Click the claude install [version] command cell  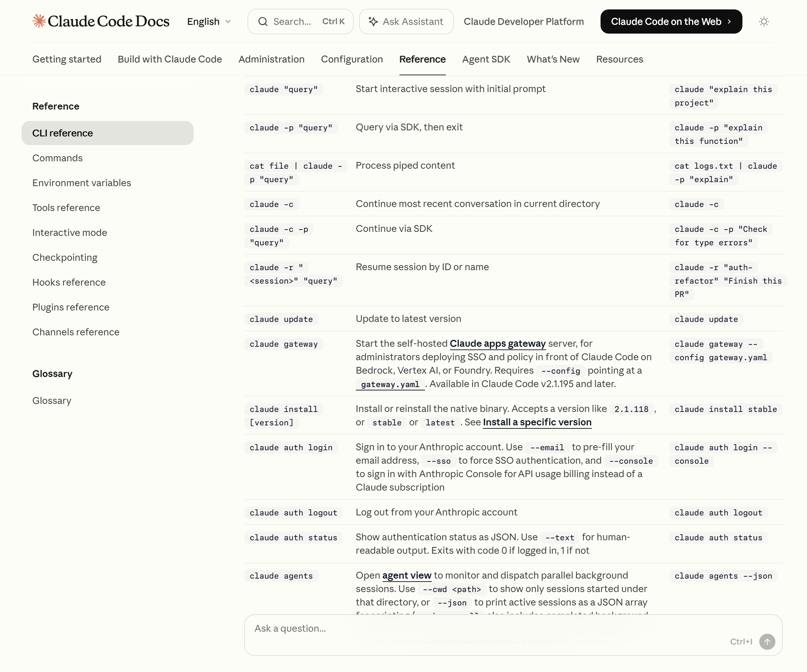(283, 416)
